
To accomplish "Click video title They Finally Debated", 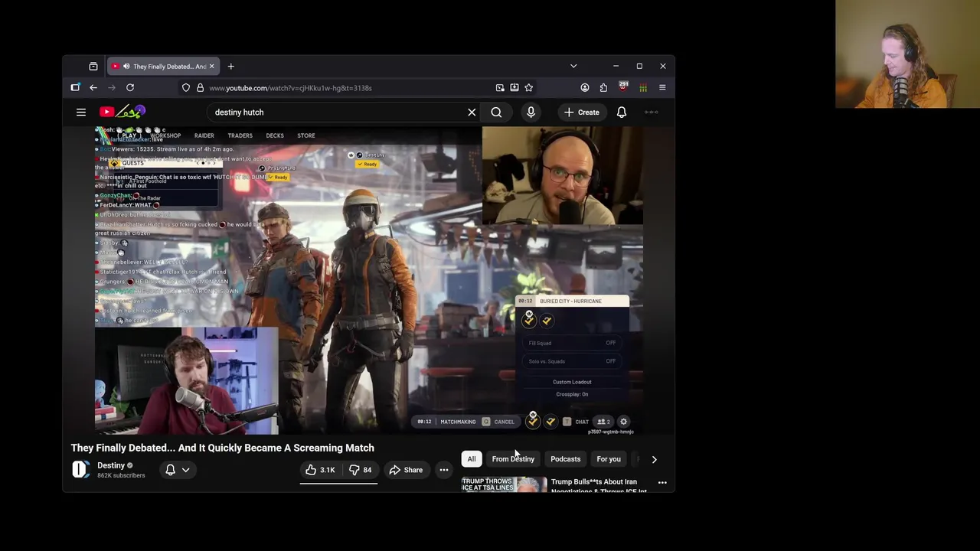I will pyautogui.click(x=223, y=448).
